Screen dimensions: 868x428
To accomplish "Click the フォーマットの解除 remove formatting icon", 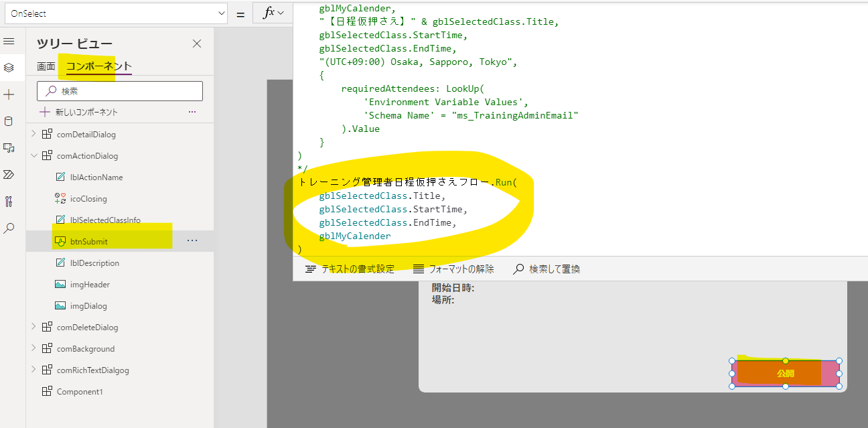I will tap(419, 269).
